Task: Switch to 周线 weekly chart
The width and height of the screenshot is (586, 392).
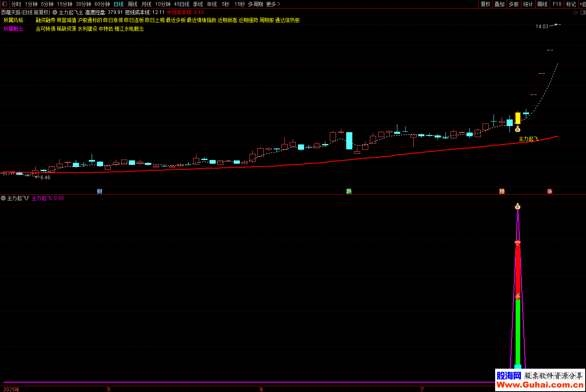Action: 133,4
